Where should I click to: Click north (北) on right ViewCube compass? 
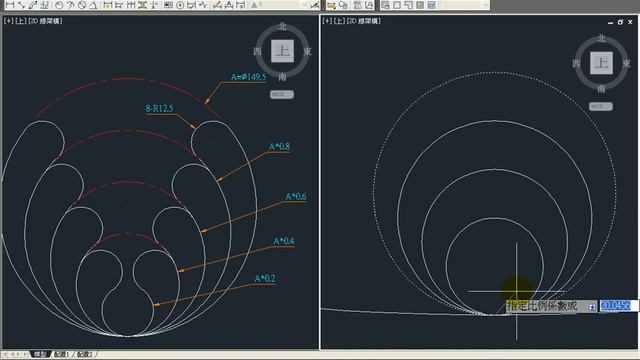click(601, 39)
